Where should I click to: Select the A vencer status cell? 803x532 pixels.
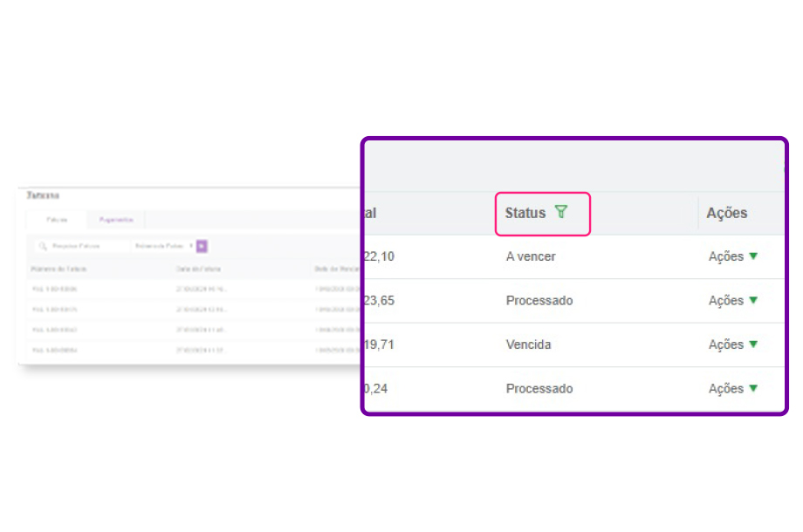(531, 256)
